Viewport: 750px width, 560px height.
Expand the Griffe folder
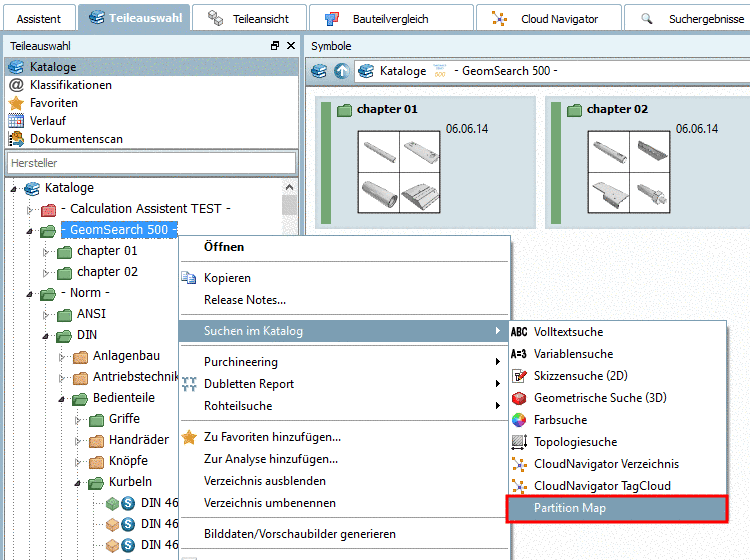(77, 420)
